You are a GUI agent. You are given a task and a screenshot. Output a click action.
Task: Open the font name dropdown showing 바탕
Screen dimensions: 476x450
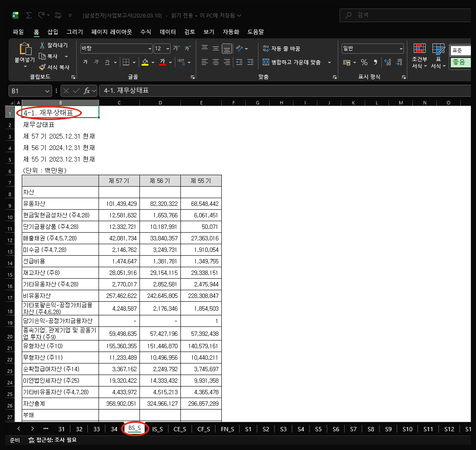coord(150,49)
